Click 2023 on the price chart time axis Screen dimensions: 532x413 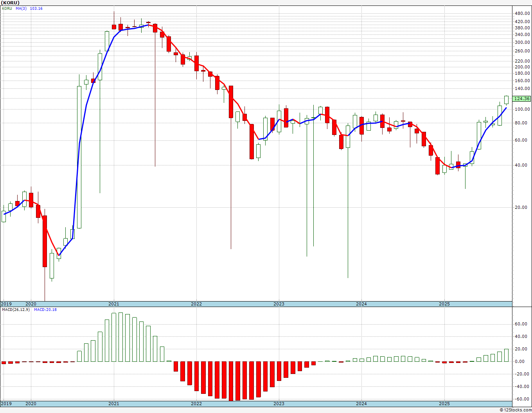[279, 304]
